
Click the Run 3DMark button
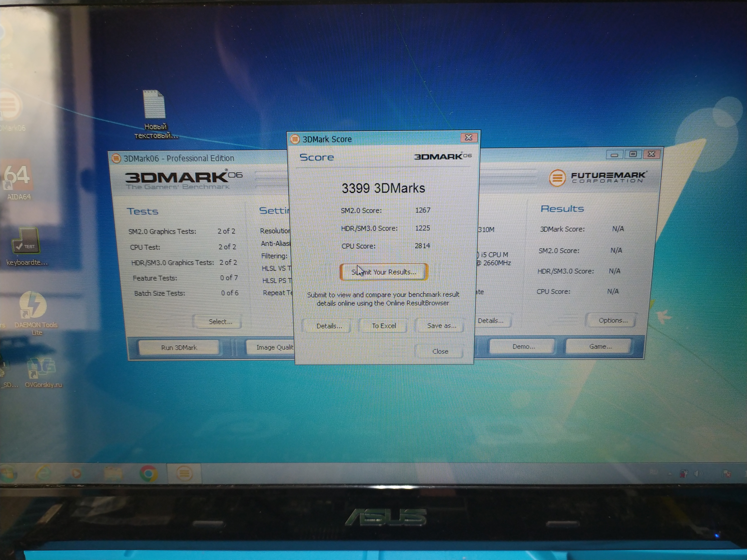point(179,348)
